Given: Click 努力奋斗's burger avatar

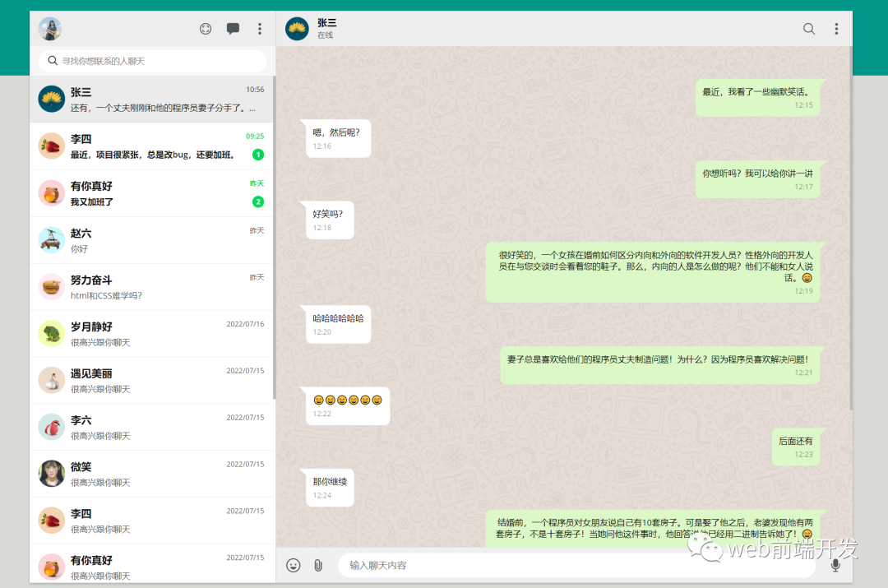Looking at the screenshot, I should pyautogui.click(x=52, y=287).
